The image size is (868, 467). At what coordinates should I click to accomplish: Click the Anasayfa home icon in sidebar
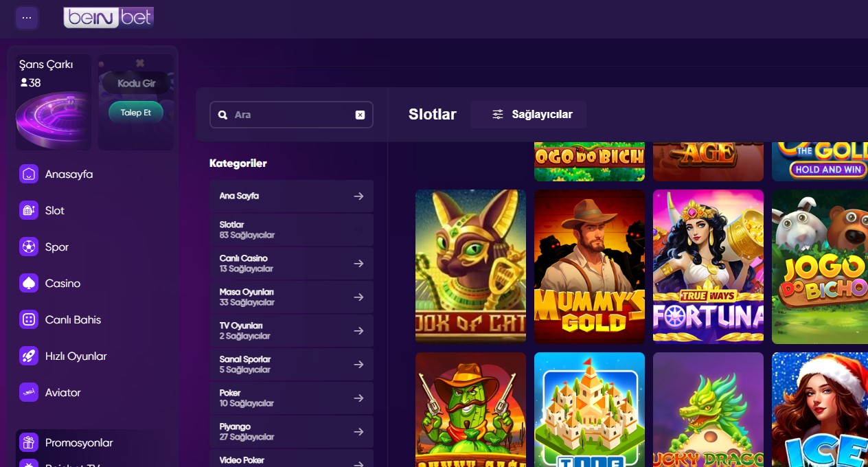tap(29, 174)
